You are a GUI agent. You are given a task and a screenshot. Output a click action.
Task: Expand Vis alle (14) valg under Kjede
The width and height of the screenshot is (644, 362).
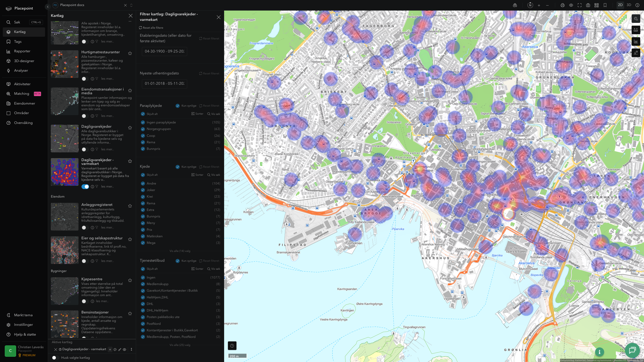(x=180, y=251)
